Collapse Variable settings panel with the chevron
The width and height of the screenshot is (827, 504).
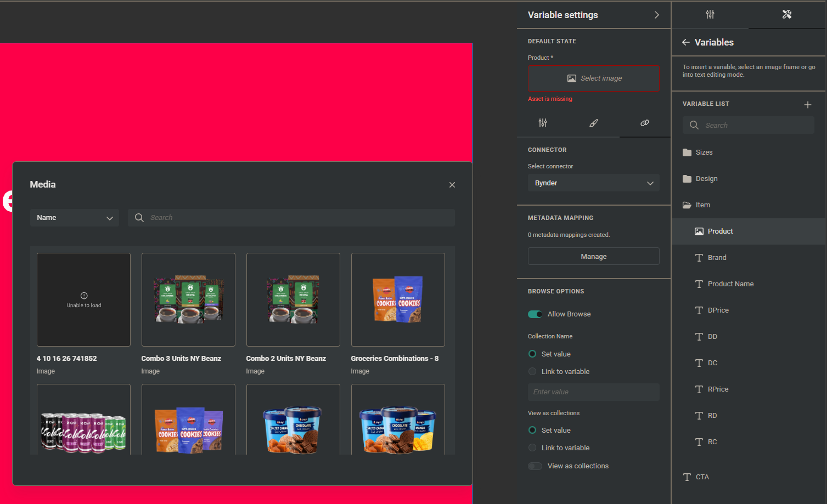tap(656, 15)
